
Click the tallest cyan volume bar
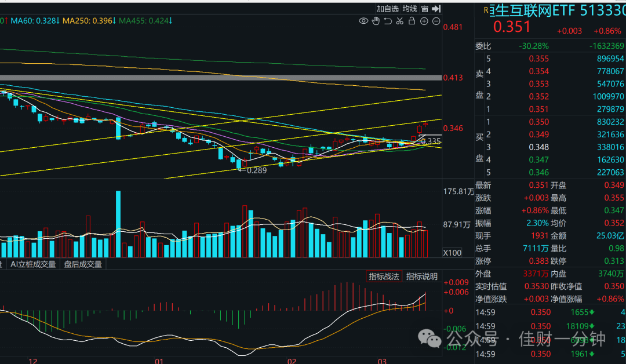118,224
